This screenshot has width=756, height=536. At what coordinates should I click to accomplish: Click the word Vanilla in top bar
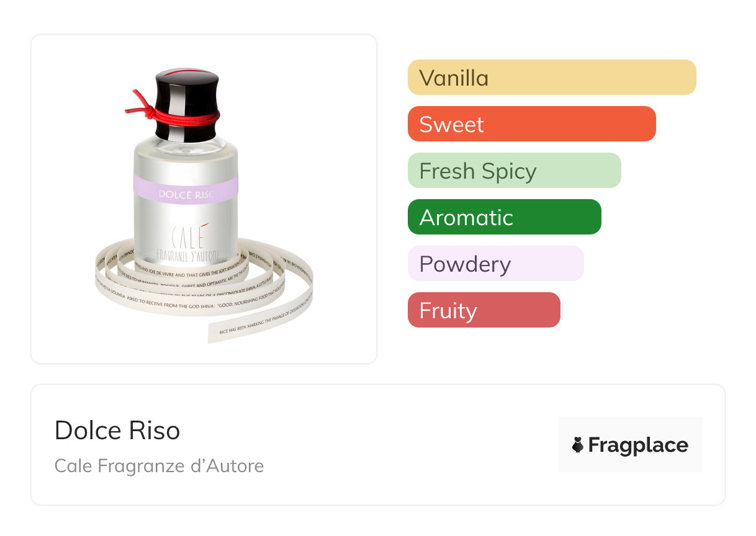coord(454,78)
